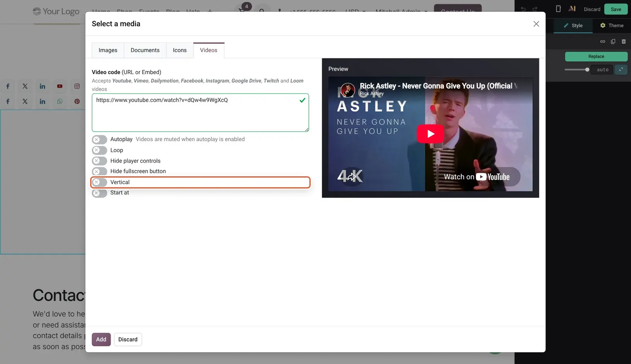Switch to the Icons tab
631x364 pixels.
(x=180, y=50)
